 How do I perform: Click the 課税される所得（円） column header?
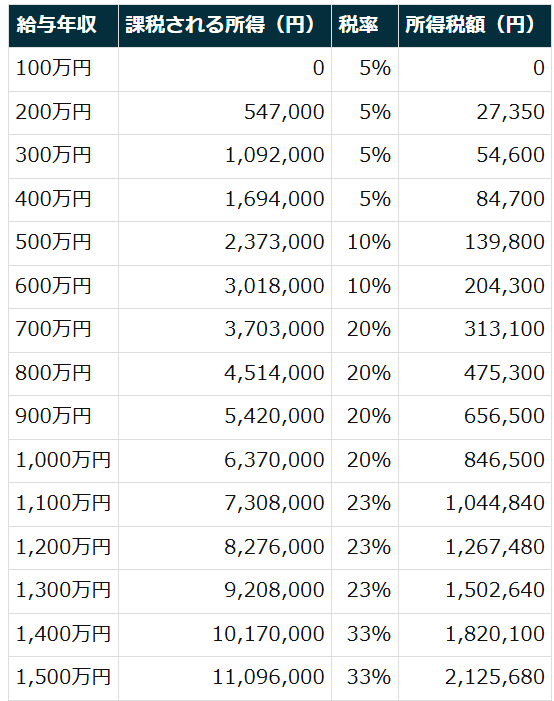pyautogui.click(x=225, y=25)
